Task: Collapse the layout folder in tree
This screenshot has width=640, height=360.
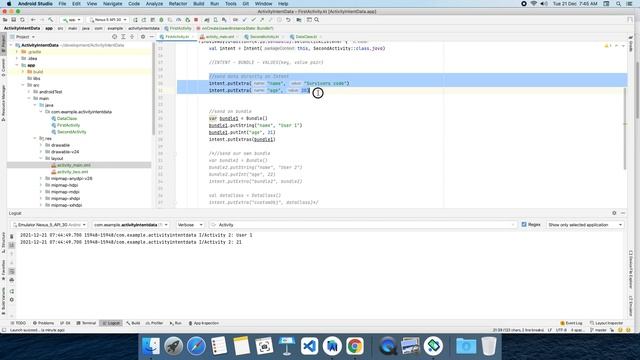Action: [x=41, y=158]
